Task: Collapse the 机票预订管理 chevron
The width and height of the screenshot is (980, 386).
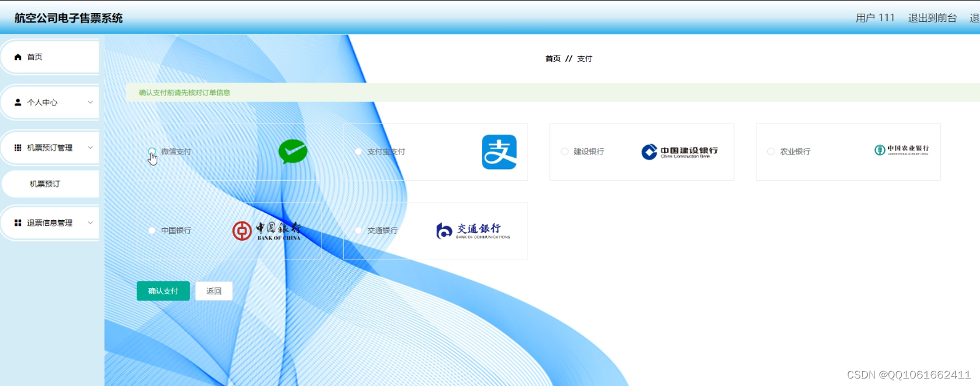Action: [x=90, y=148]
